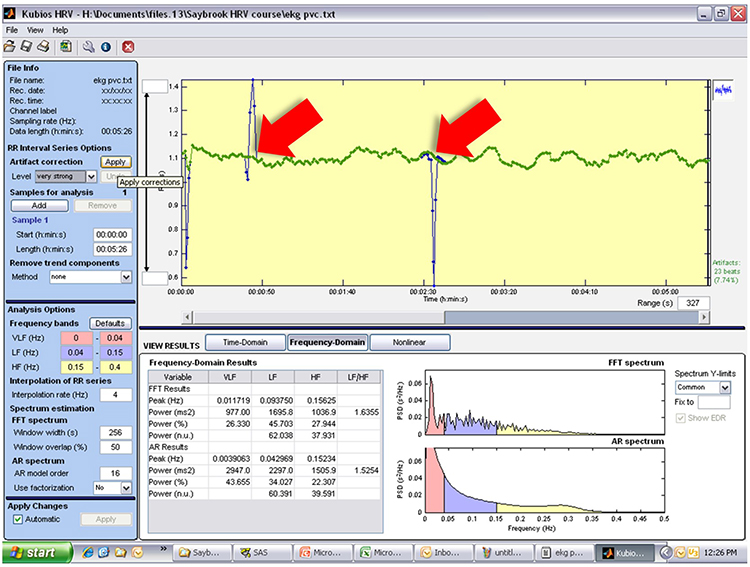Viewport: 750px width, 567px height.
Task: Click the red close-file X icon
Action: coord(128,46)
